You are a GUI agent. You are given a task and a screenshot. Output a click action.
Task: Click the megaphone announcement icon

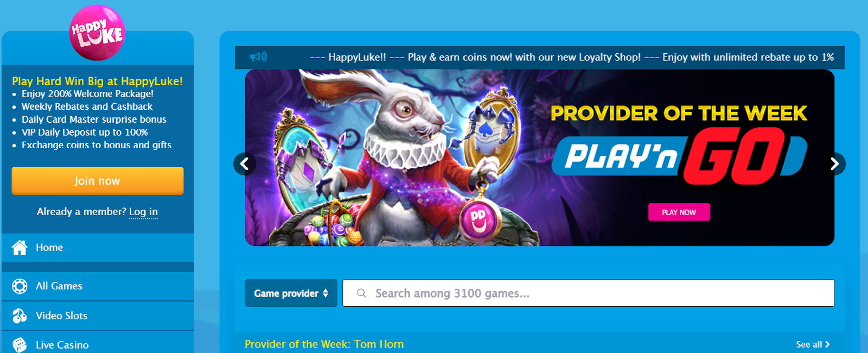click(x=258, y=56)
